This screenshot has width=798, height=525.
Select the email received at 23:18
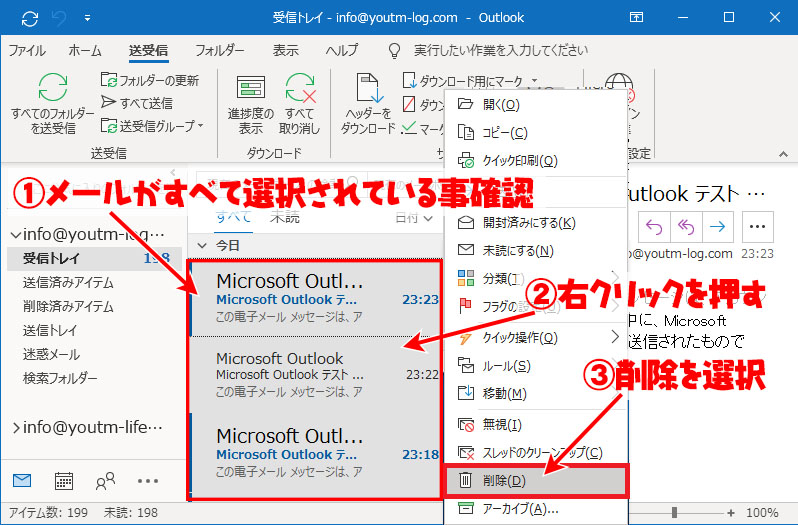[316, 454]
